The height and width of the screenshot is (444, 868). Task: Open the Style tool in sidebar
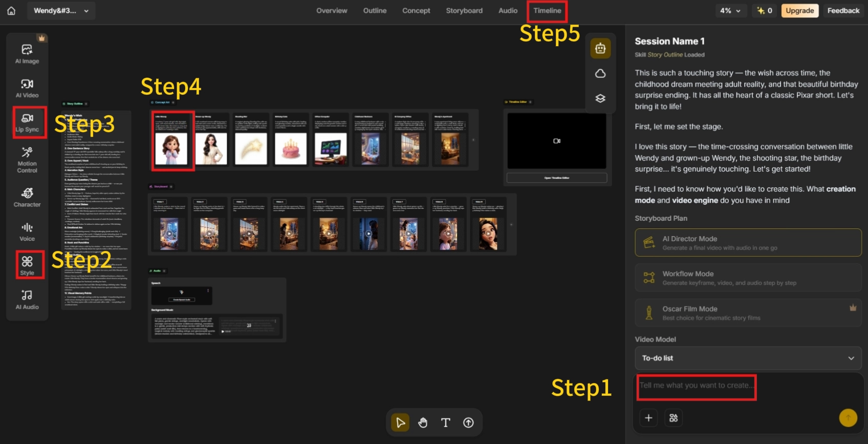coord(27,266)
